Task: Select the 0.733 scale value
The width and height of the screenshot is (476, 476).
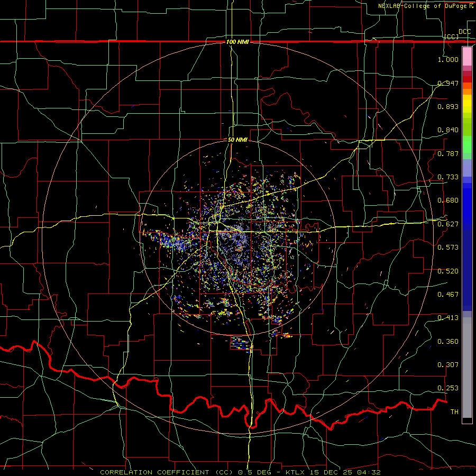Action: point(448,177)
